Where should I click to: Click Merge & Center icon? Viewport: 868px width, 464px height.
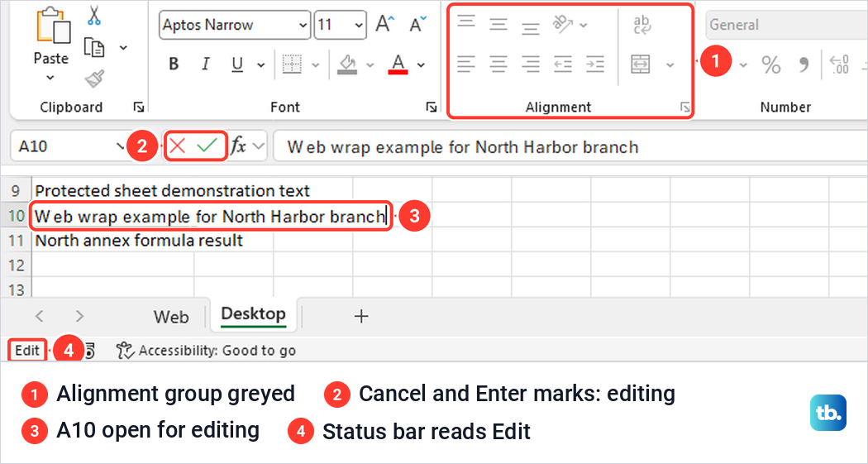[x=641, y=65]
